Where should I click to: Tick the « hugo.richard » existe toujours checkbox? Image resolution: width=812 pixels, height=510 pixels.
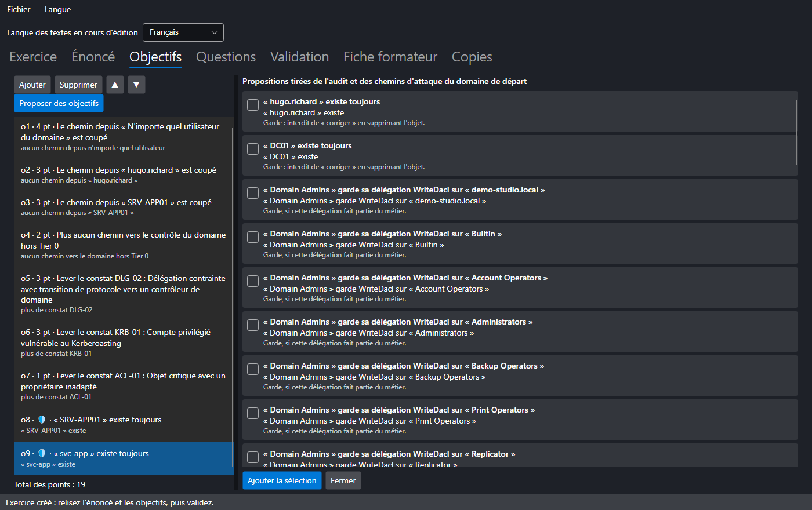(x=253, y=105)
